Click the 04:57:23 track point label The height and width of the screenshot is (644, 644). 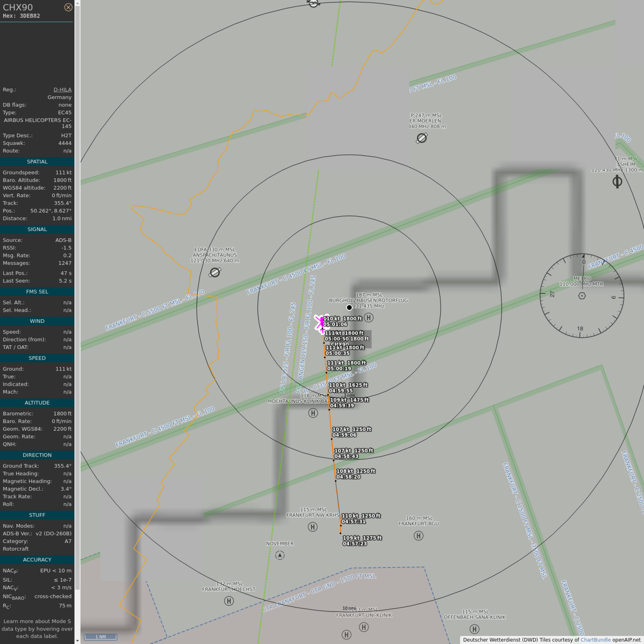click(x=355, y=543)
